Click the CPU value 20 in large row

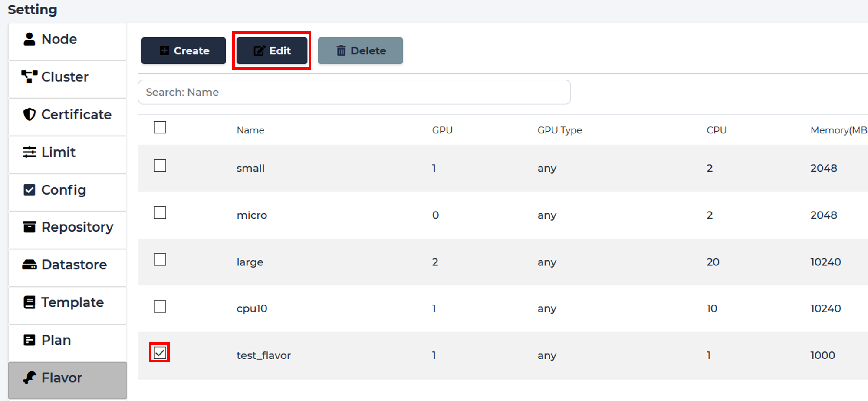[x=713, y=262]
